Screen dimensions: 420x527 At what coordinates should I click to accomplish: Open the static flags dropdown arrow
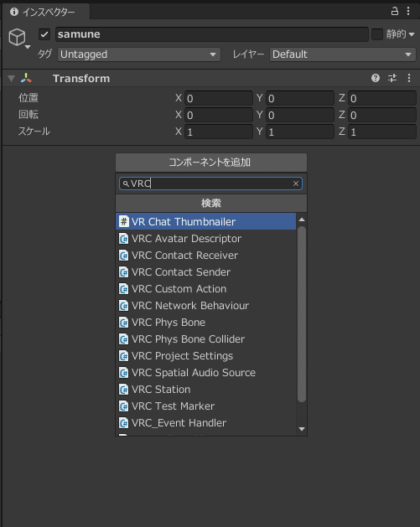click(412, 34)
